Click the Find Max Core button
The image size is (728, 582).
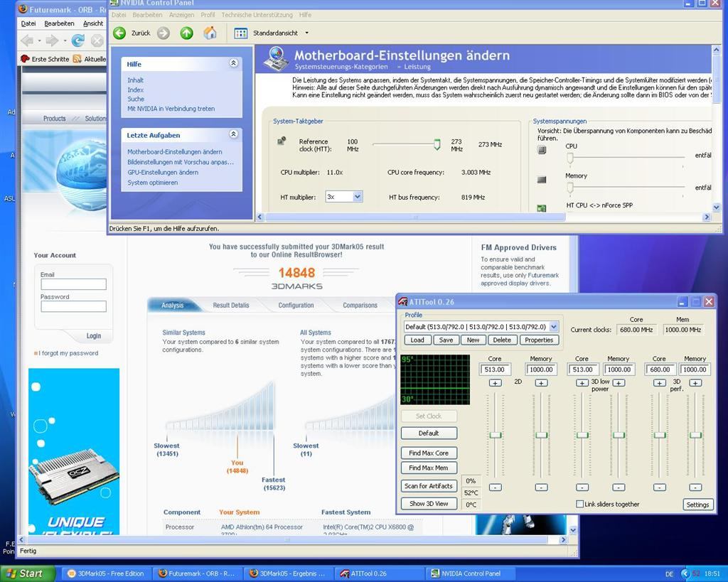[x=429, y=453]
